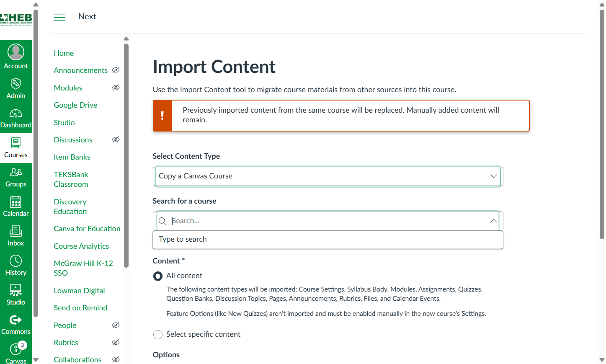The height and width of the screenshot is (364, 606).
Task: Toggle the course navigation hamburger menu
Action: 59,17
